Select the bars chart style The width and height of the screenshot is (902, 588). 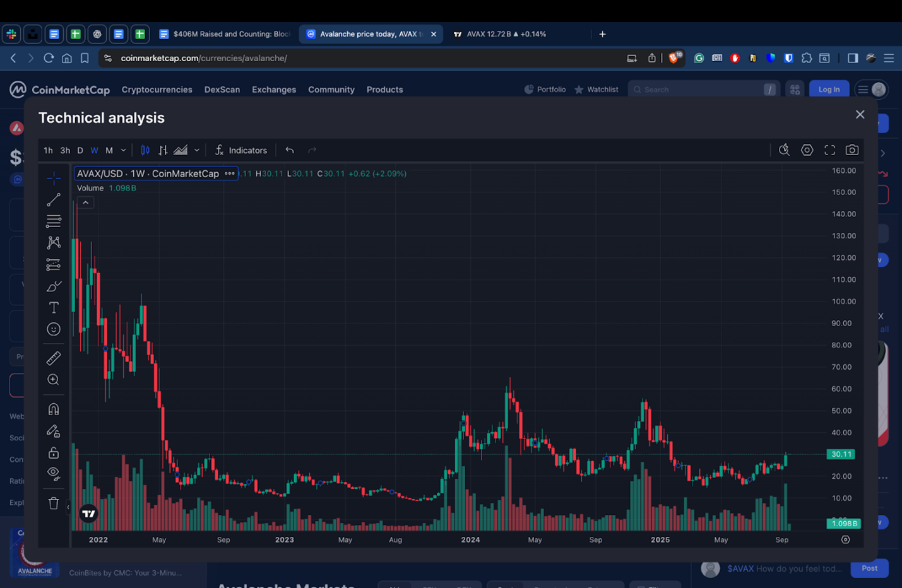point(163,150)
